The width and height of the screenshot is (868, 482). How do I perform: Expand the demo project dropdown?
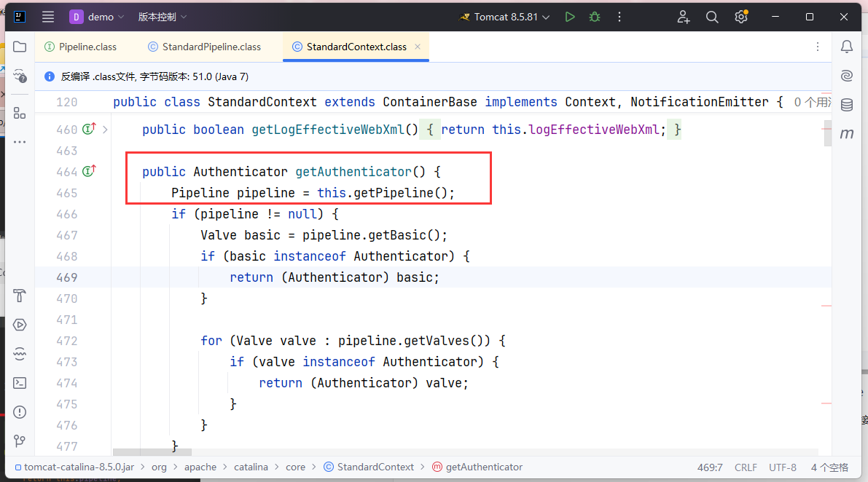97,17
